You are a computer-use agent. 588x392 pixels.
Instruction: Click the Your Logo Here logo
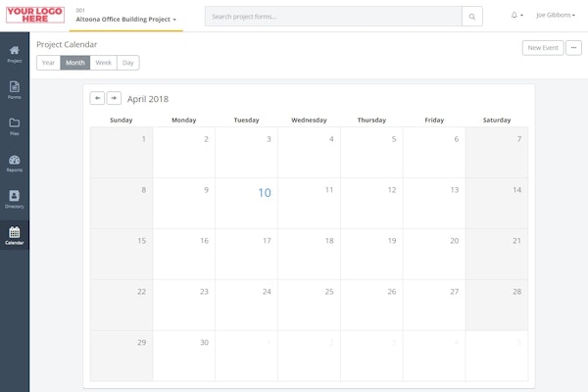pos(34,14)
